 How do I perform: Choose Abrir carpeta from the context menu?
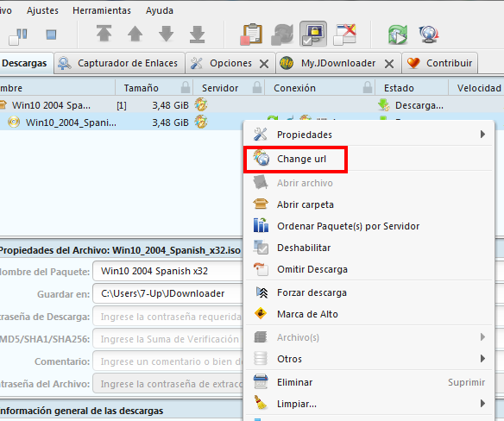(x=369, y=204)
